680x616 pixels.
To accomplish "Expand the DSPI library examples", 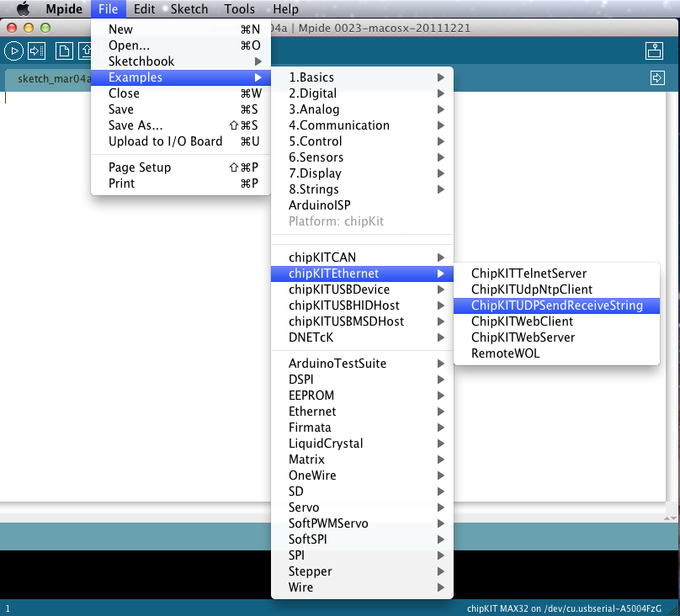I will [x=362, y=380].
